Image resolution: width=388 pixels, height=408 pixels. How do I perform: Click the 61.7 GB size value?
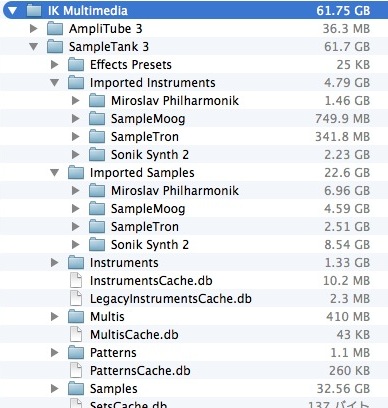[x=347, y=47]
